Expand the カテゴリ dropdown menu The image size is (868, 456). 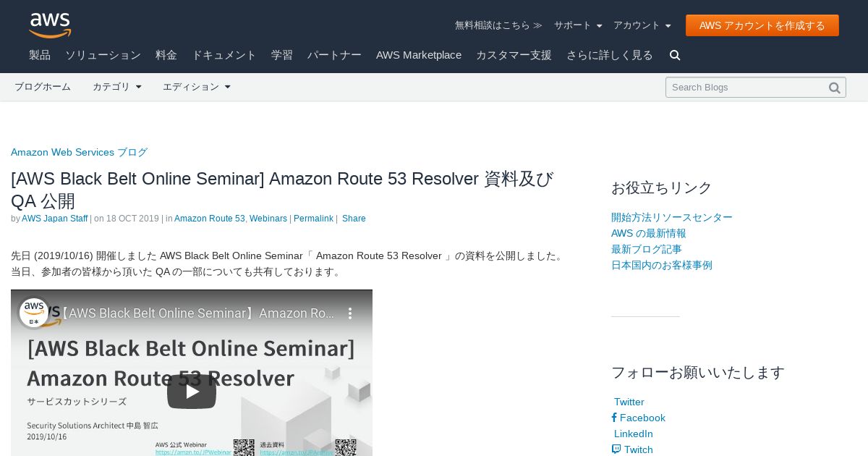117,87
